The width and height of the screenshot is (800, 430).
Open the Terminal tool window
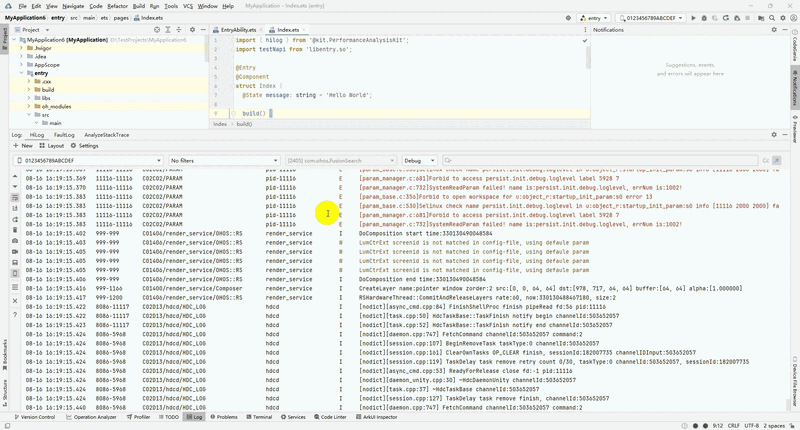click(259, 417)
